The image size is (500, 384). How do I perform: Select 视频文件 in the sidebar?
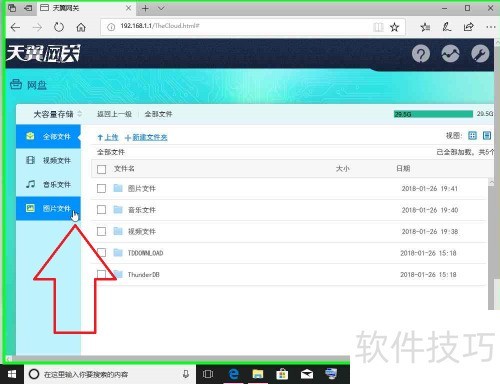click(48, 160)
